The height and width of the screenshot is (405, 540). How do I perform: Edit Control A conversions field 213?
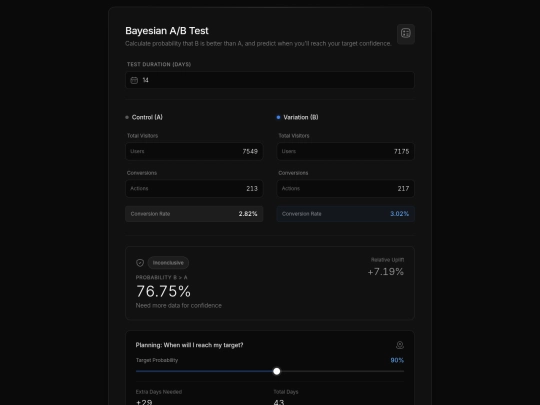[194, 189]
